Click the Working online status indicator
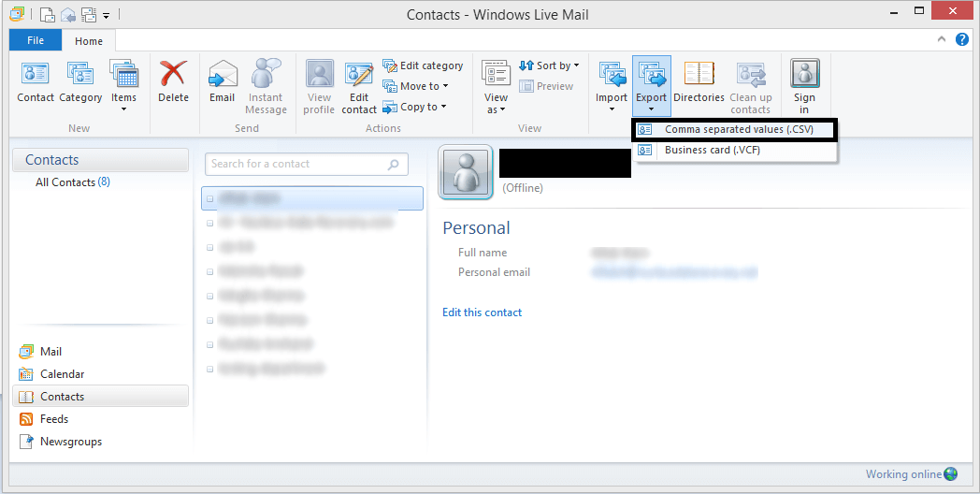980x494 pixels. [x=911, y=474]
